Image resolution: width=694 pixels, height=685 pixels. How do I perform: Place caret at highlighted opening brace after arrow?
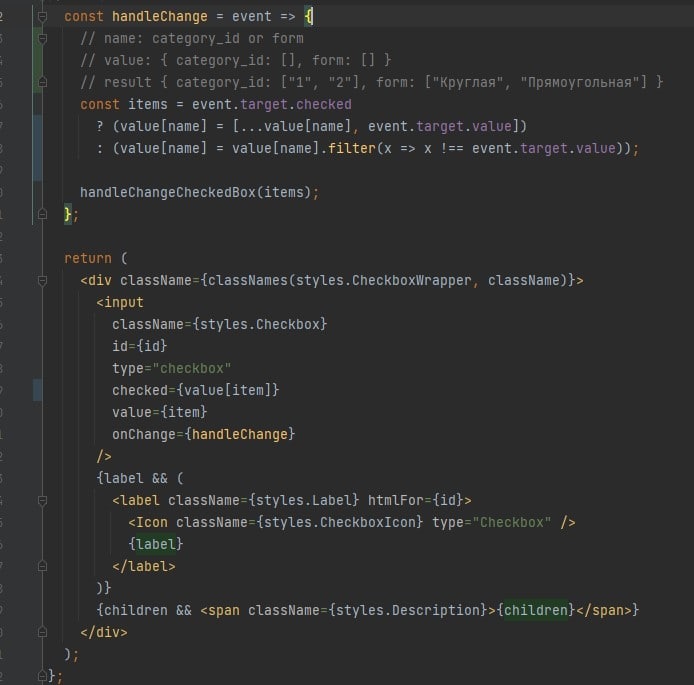coord(308,17)
